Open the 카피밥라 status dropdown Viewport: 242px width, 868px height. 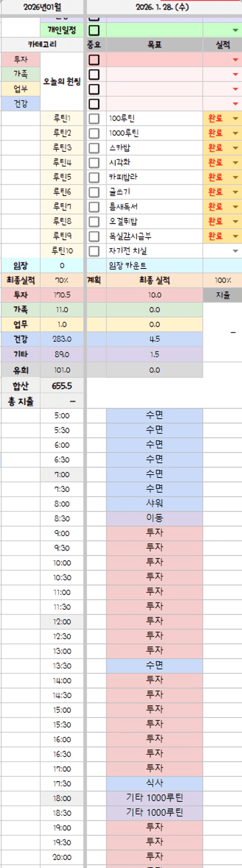tap(236, 177)
